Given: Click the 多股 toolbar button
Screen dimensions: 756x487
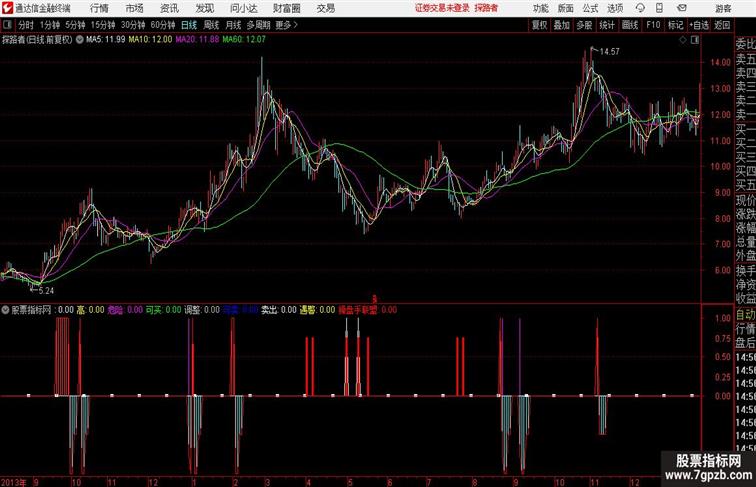Looking at the screenshot, I should tap(584, 25).
